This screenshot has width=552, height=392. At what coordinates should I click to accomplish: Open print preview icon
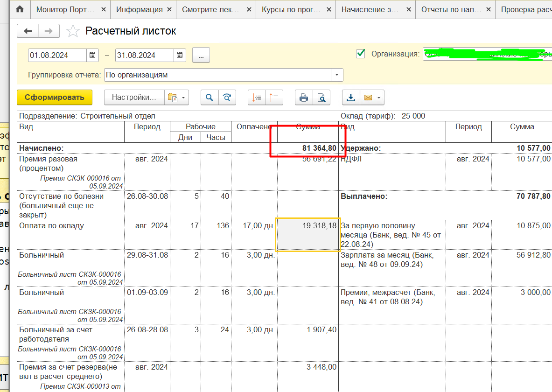[x=321, y=98]
